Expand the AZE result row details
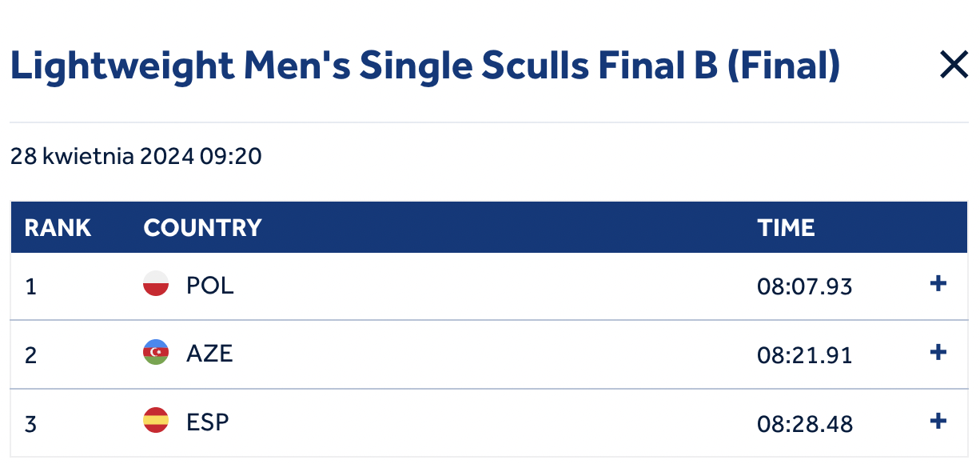Image resolution: width=980 pixels, height=464 pixels. [x=939, y=353]
